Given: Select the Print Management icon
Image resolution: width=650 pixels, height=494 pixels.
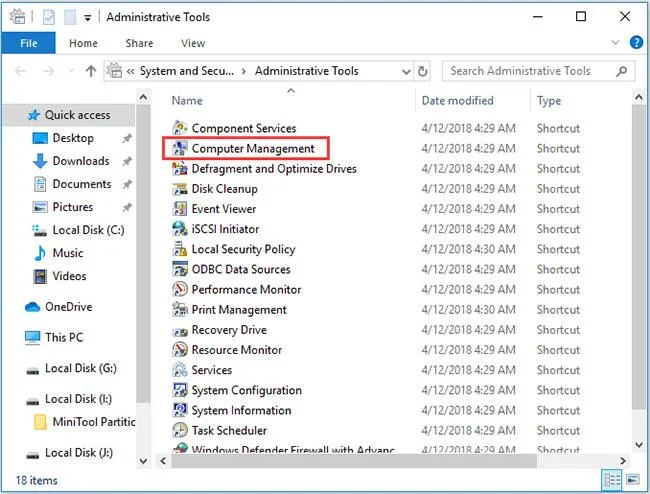Looking at the screenshot, I should (179, 310).
